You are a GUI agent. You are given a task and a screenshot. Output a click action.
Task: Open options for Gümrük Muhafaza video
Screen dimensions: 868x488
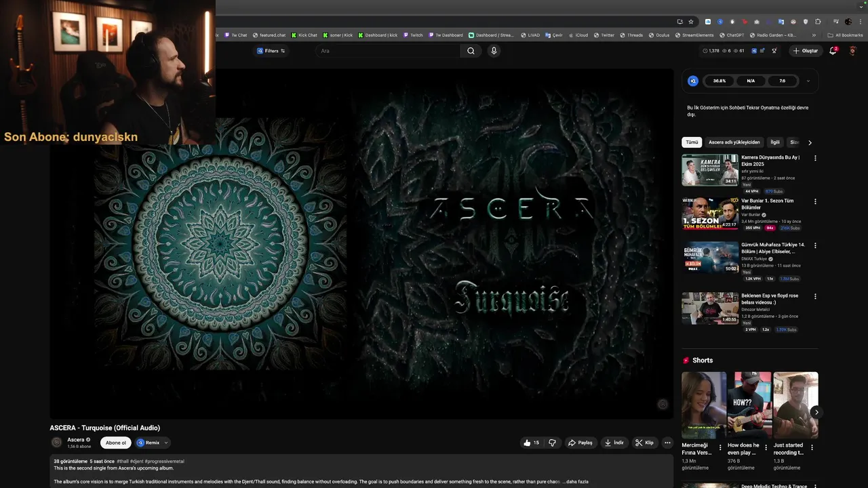[x=815, y=245]
